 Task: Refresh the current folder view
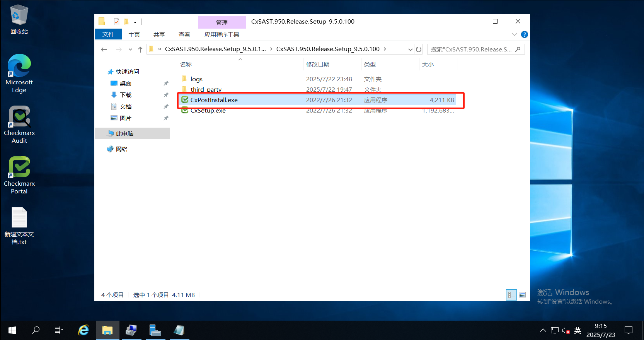point(419,50)
